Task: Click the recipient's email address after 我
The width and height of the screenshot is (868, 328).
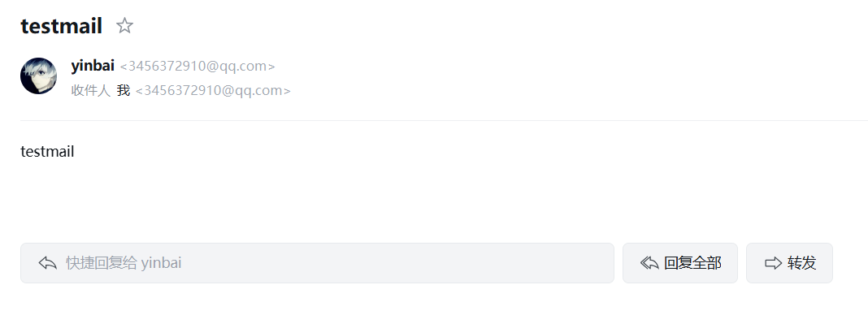Action: [x=213, y=91]
